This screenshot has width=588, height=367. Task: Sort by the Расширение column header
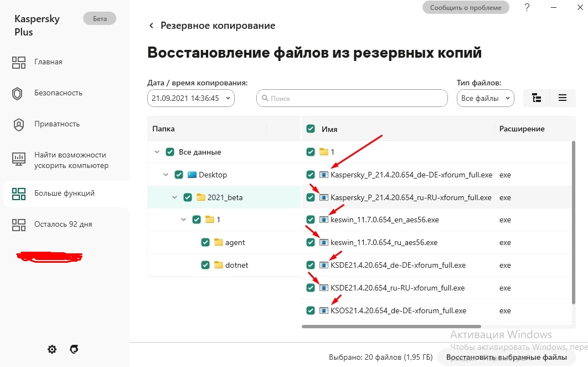coord(522,129)
